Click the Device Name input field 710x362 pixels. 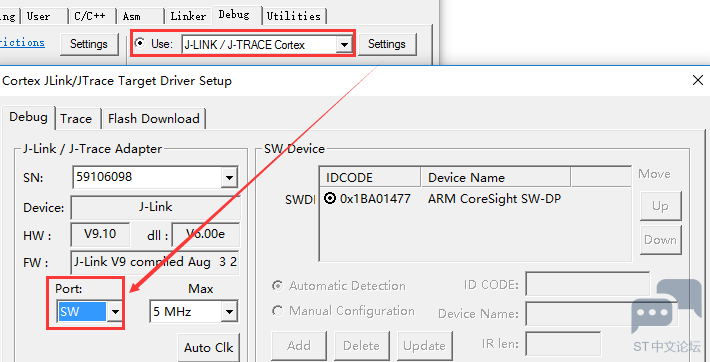coord(601,314)
